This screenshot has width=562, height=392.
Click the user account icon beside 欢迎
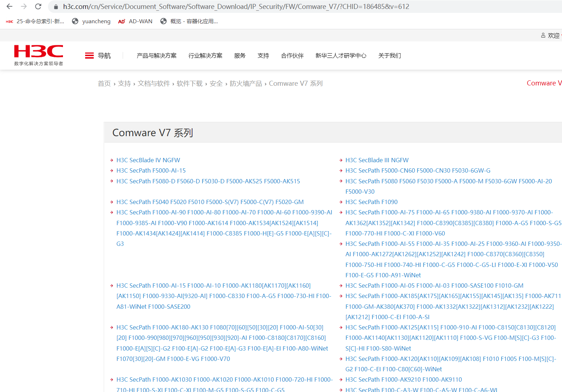coord(543,35)
